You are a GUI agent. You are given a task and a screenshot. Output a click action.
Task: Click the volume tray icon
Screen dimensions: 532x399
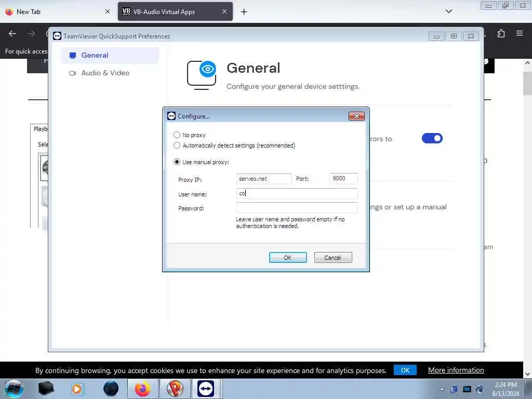pos(480,389)
